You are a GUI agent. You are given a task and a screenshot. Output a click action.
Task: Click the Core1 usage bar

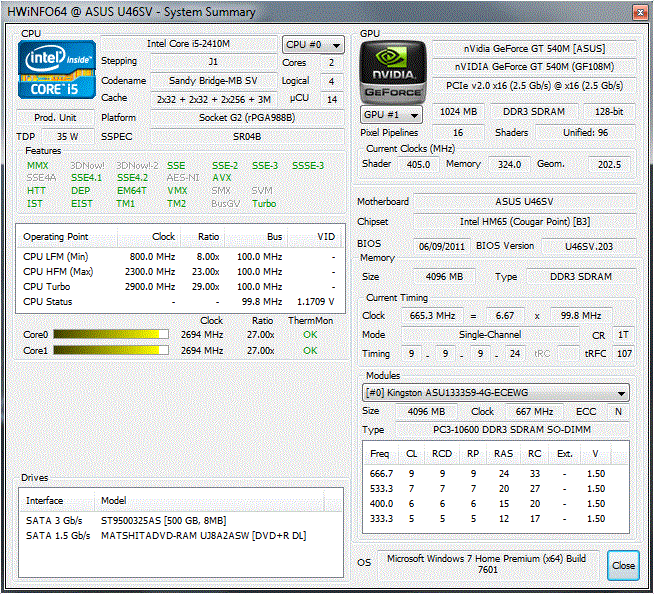click(111, 350)
